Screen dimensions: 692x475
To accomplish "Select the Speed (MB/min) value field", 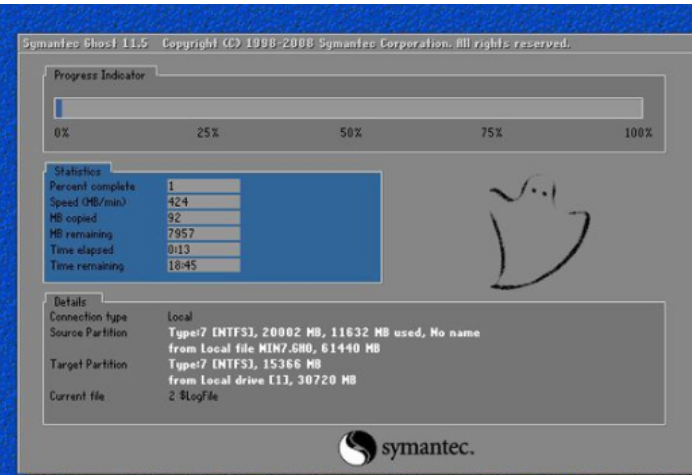I will click(x=203, y=202).
